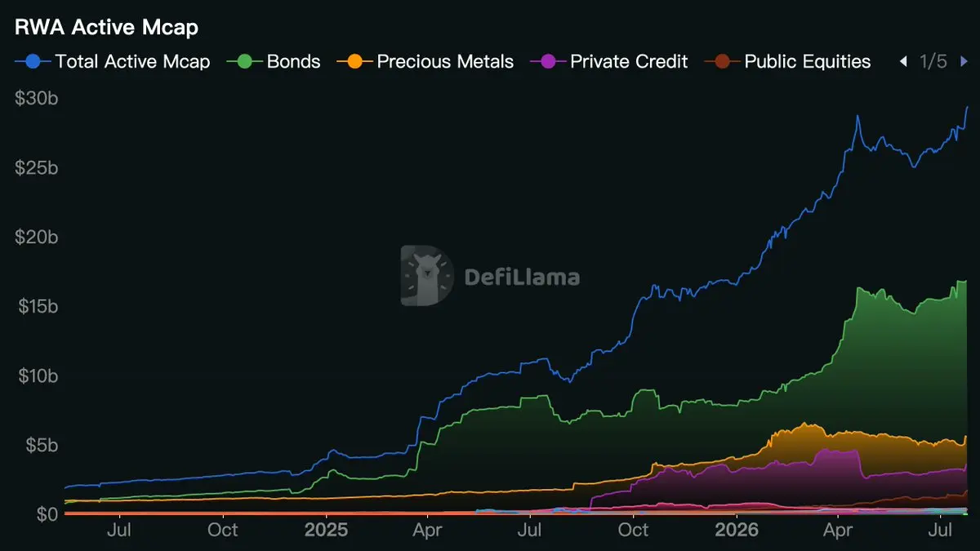Click the 2026 x-axis label
Screen dimensions: 980x551
[736, 531]
